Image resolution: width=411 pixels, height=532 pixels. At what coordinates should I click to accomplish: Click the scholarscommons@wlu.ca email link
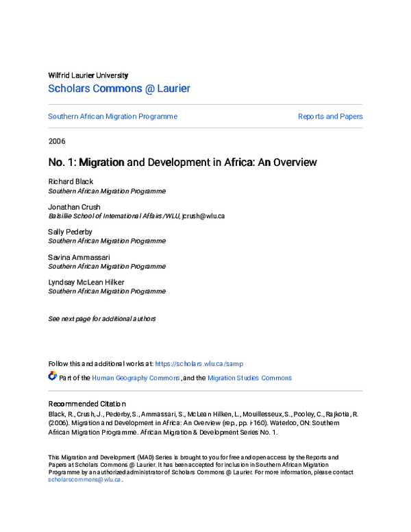[x=84, y=480]
